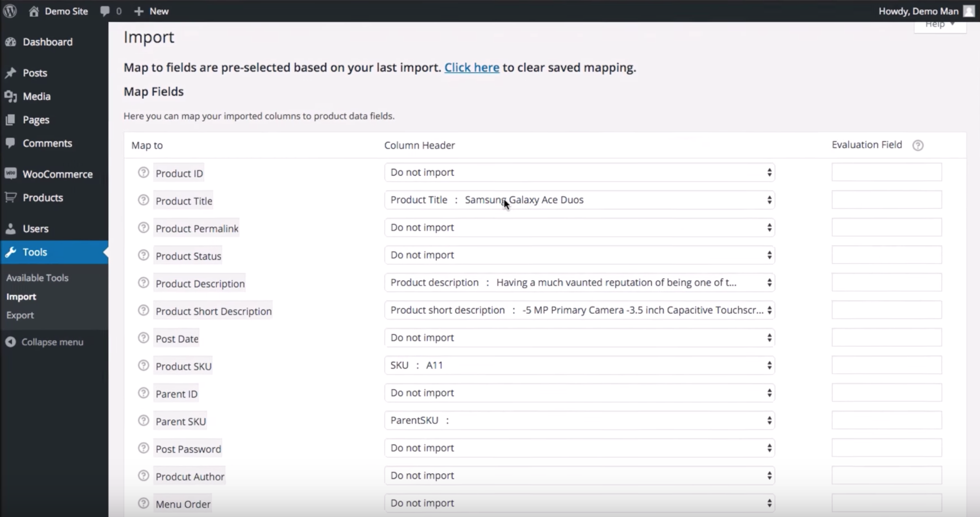Click the Media library icon
This screenshot has height=517, width=980.
[12, 96]
